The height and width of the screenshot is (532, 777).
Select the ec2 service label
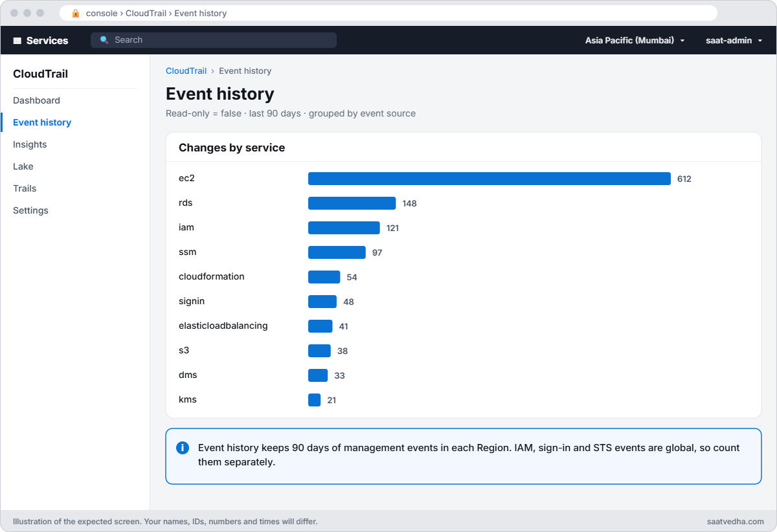(x=186, y=178)
